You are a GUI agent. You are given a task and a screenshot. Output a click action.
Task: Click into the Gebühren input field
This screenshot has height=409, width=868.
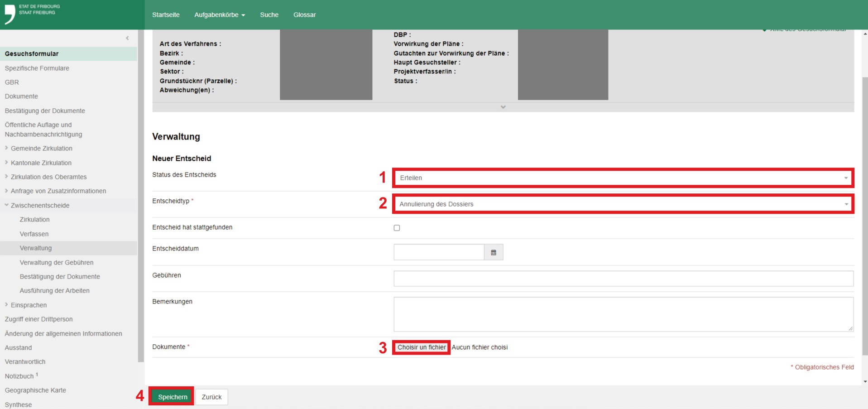tap(623, 279)
